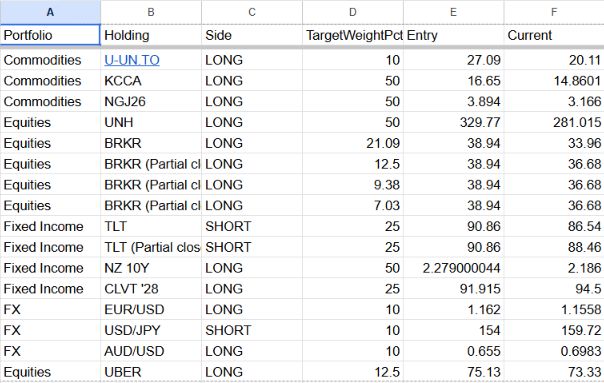Select column A header

50,12
